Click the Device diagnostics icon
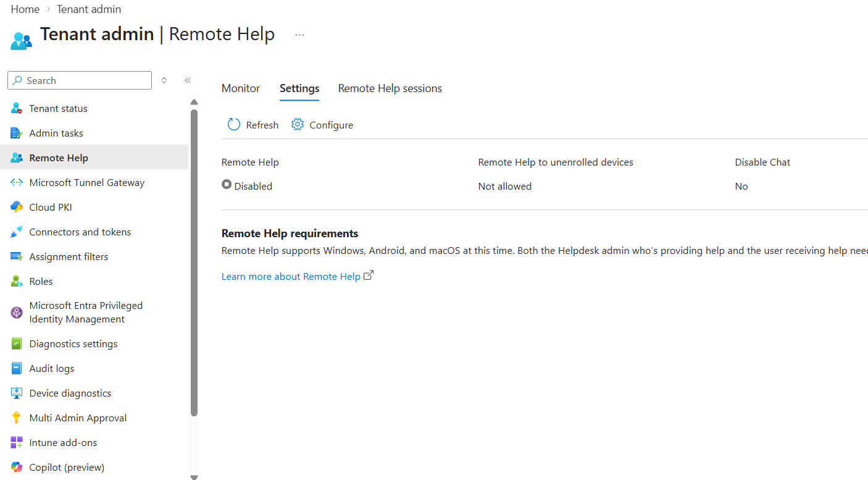The height and width of the screenshot is (480, 868). [17, 393]
